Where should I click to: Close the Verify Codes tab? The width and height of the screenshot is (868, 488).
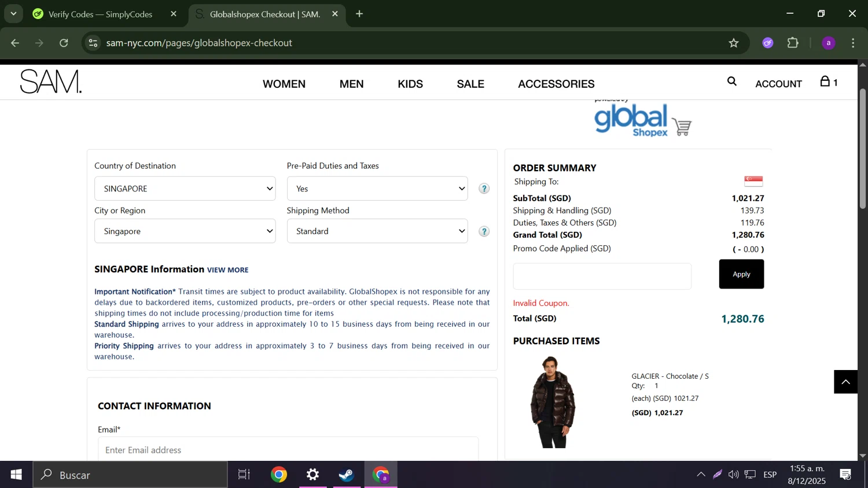coord(174,14)
